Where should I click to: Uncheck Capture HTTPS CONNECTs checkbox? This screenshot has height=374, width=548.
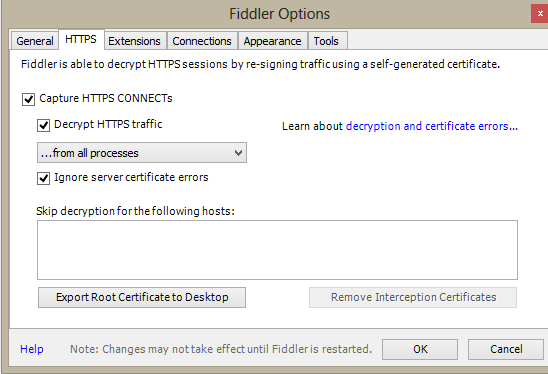29,99
